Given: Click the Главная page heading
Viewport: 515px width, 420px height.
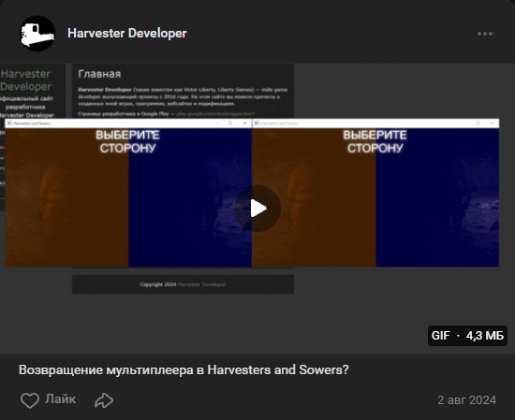Looking at the screenshot, I should pyautogui.click(x=99, y=74).
